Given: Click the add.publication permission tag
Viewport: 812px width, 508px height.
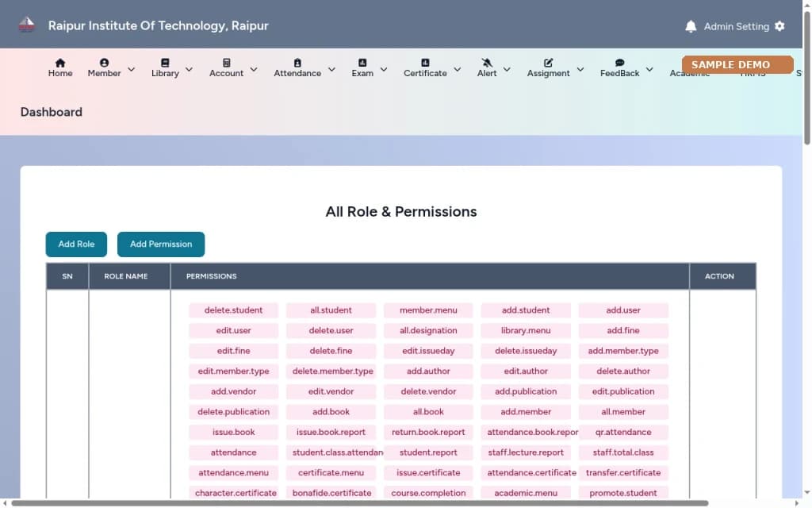Looking at the screenshot, I should pos(526,391).
